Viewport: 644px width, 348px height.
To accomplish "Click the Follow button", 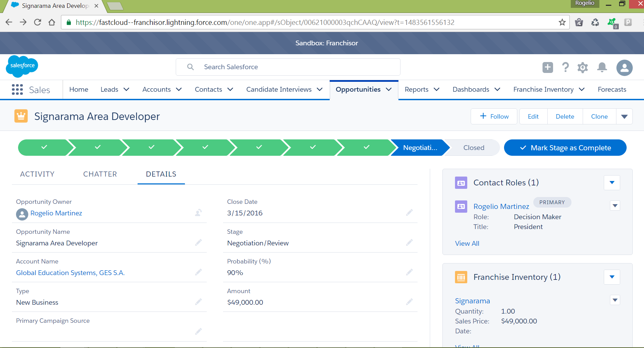I will 494,117.
